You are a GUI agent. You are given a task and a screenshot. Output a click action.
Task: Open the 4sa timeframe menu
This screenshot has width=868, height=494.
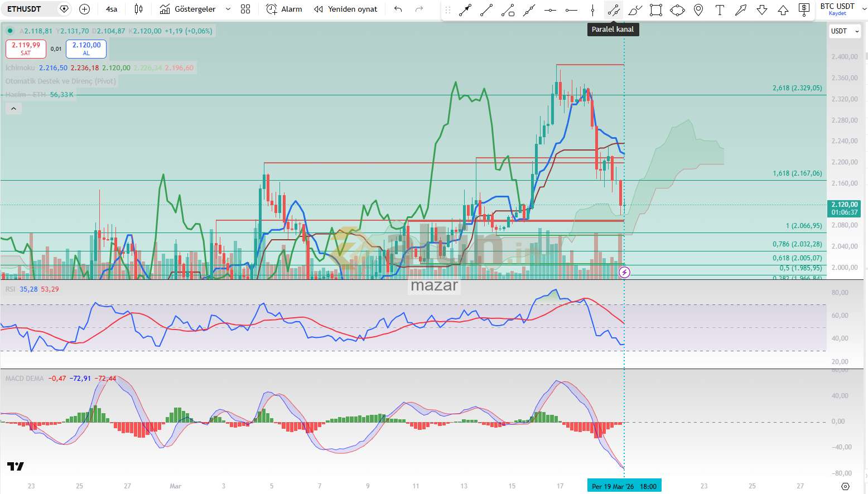(112, 9)
